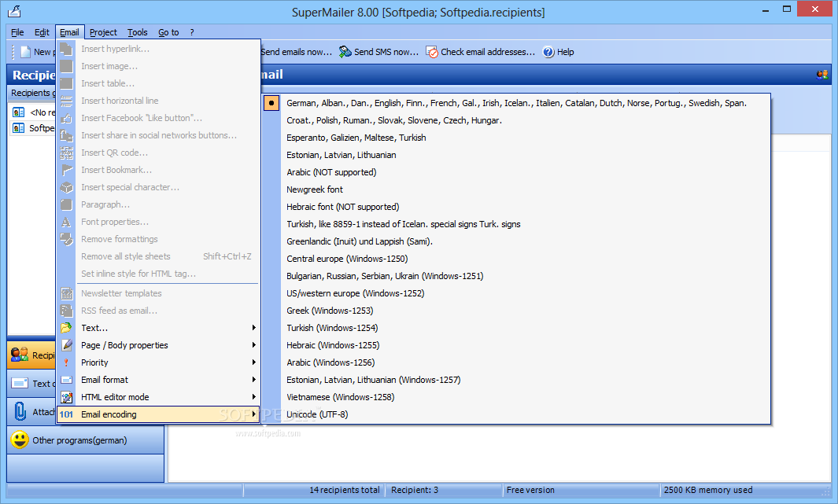Image resolution: width=838 pixels, height=504 pixels.
Task: Expand Page / Body properties submenu arrow
Action: 254,345
